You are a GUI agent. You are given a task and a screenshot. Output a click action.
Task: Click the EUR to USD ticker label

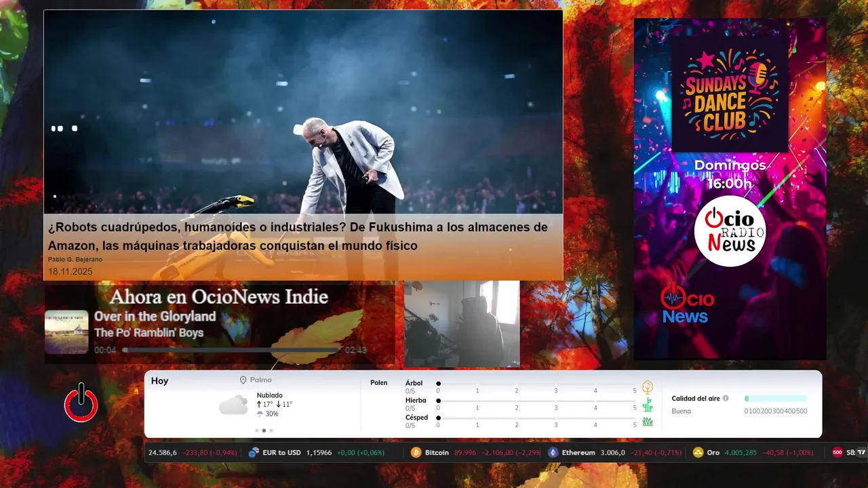281,452
